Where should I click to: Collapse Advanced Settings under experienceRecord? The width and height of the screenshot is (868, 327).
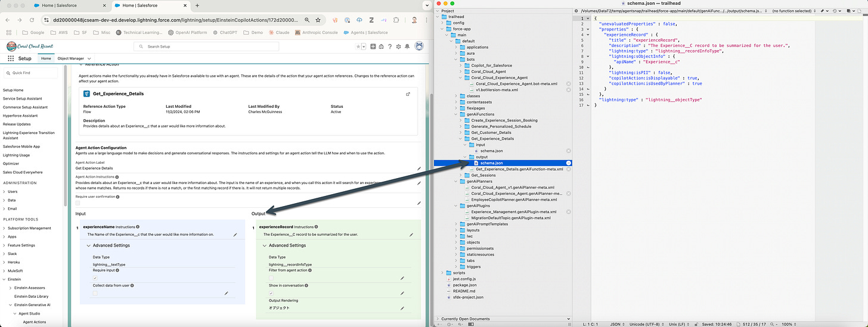tap(265, 245)
